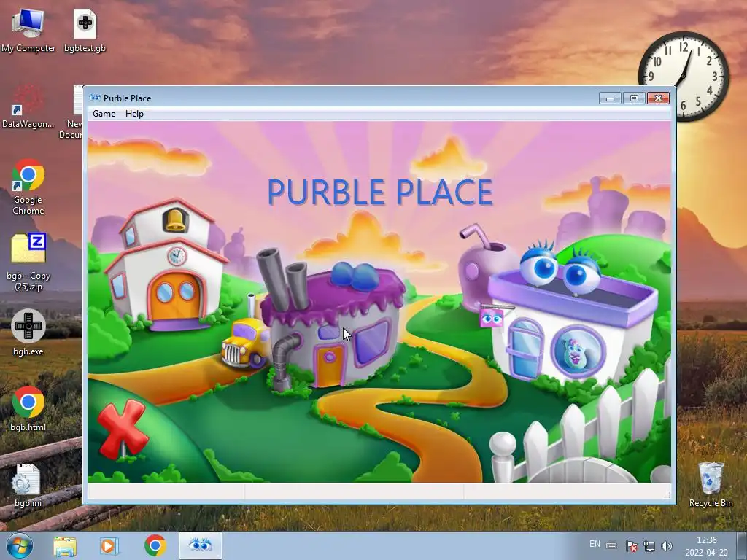This screenshot has height=560, width=747.
Task: Select the Purble Place taskbar button
Action: pyautogui.click(x=201, y=545)
